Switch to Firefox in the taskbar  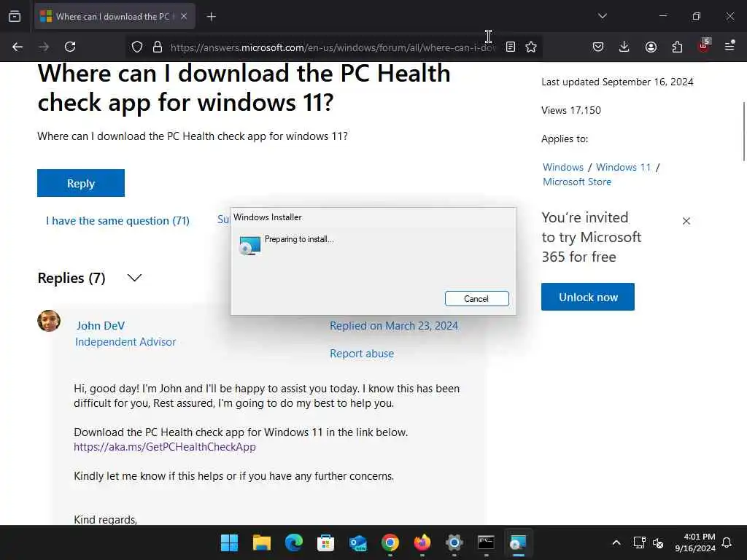point(422,542)
